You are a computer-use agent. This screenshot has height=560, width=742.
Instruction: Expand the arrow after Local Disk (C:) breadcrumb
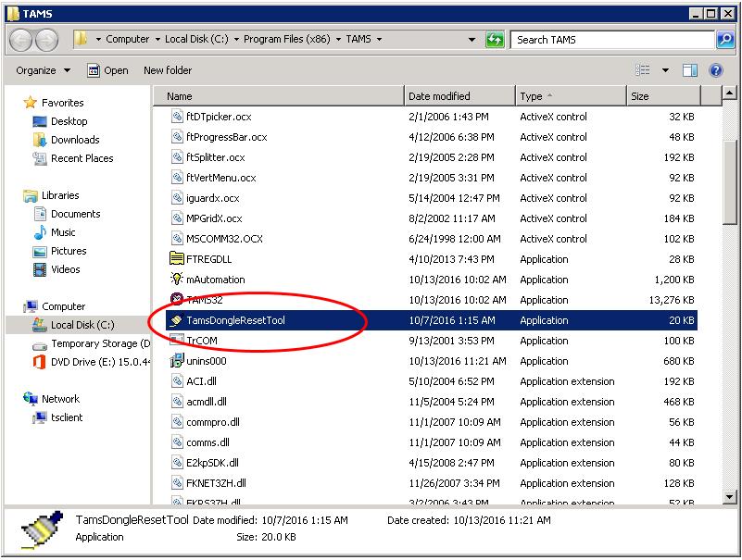236,39
